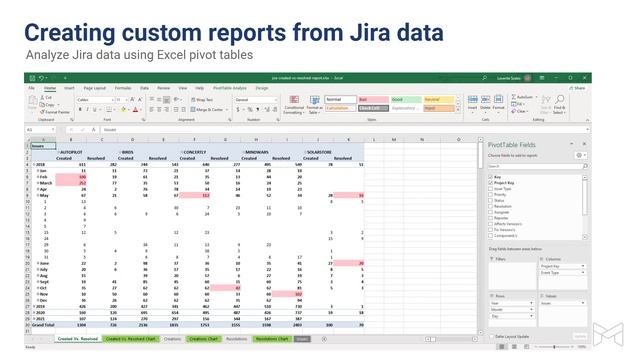Check the Reporter field checkbox
Screen dimensions: 640x360
pyautogui.click(x=491, y=218)
